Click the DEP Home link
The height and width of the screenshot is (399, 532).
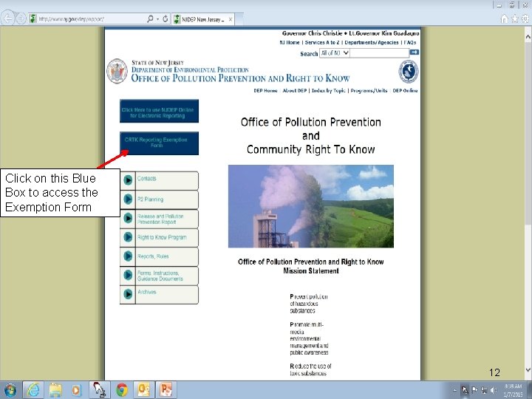pos(265,91)
